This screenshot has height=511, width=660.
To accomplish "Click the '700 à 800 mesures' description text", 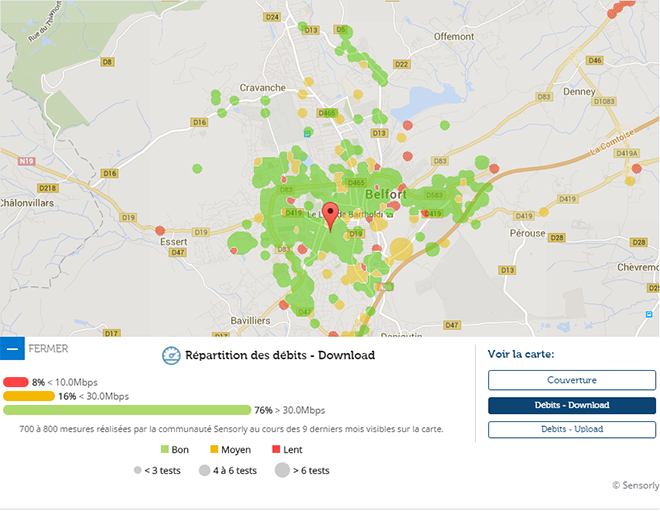I will [231, 429].
